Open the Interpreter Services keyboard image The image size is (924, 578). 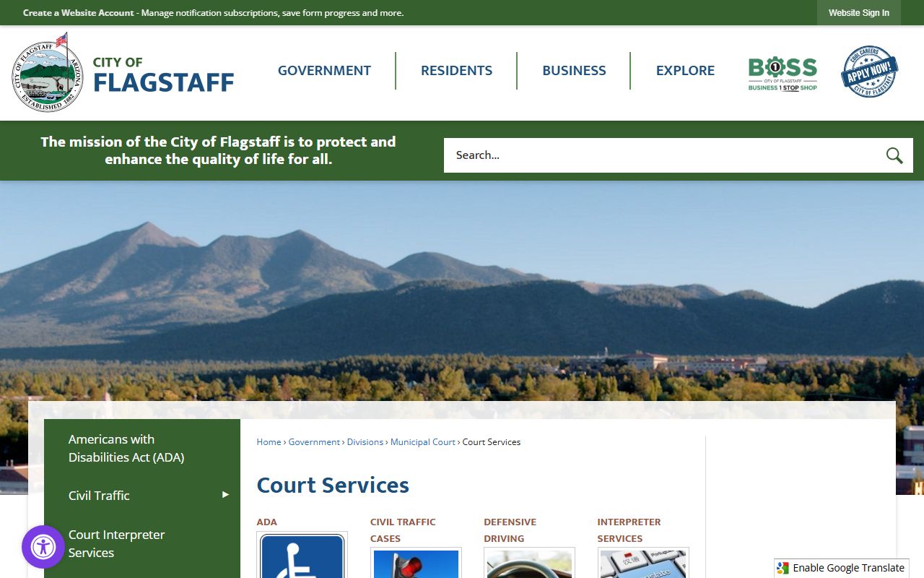[643, 563]
